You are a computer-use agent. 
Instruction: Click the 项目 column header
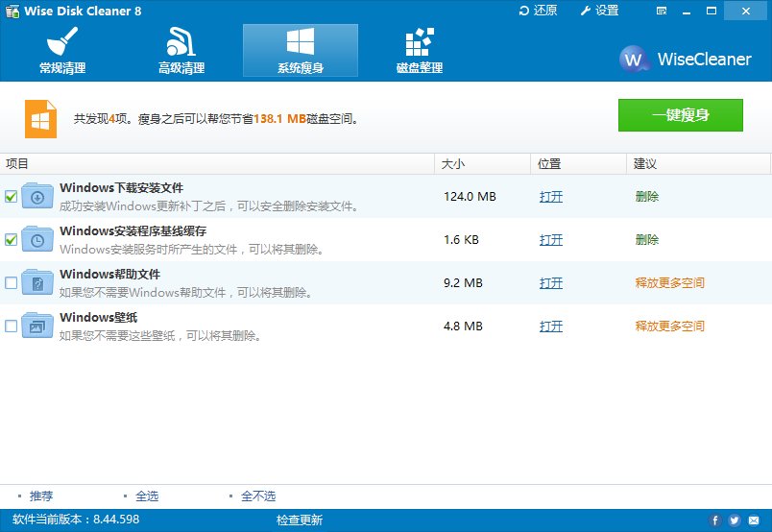217,163
